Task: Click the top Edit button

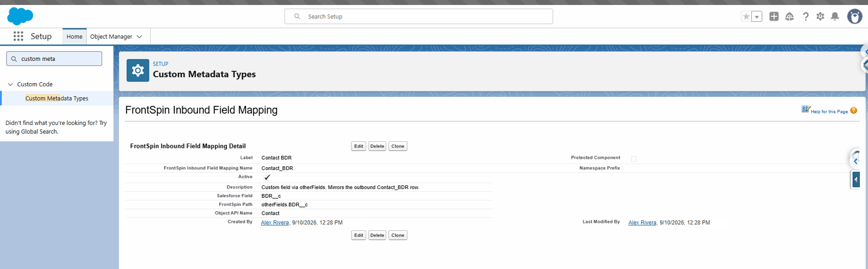Action: [359, 146]
